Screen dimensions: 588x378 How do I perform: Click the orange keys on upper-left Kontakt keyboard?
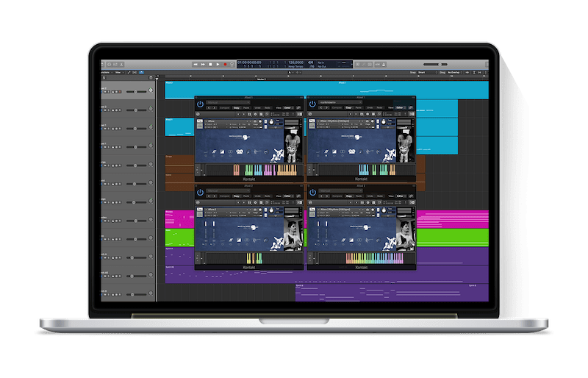point(287,170)
